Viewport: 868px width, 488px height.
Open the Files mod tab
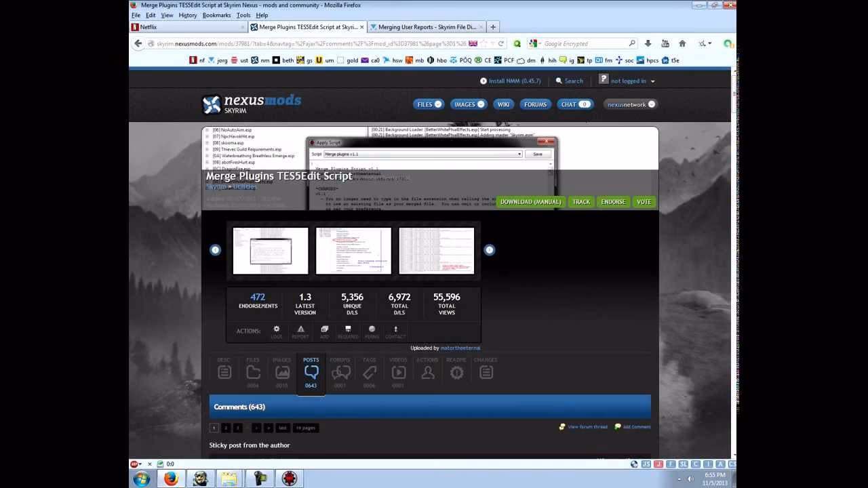253,372
